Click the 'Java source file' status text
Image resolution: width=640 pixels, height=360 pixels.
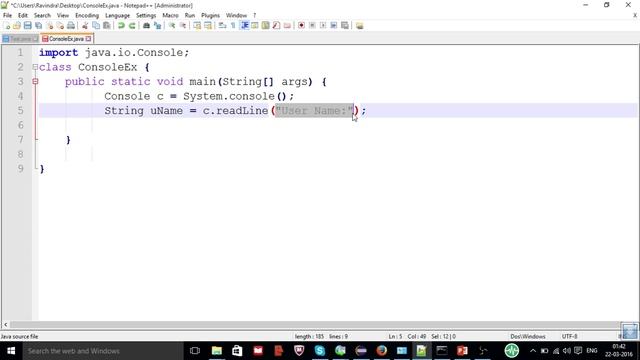coord(19,337)
